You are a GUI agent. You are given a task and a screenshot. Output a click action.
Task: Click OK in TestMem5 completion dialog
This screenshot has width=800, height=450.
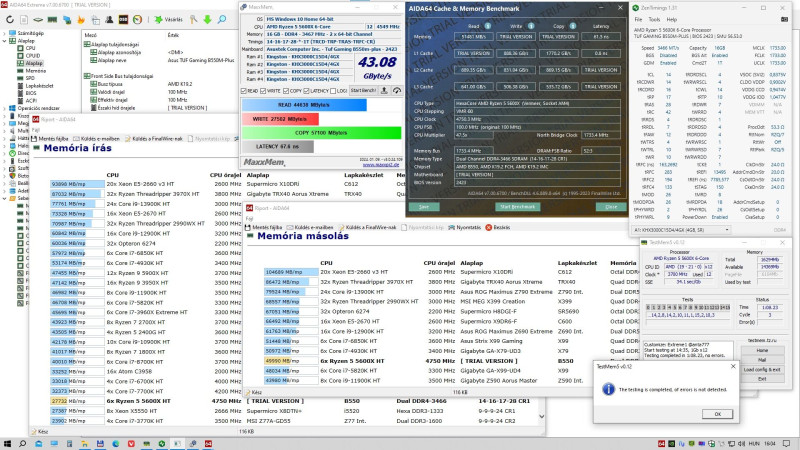coord(717,414)
